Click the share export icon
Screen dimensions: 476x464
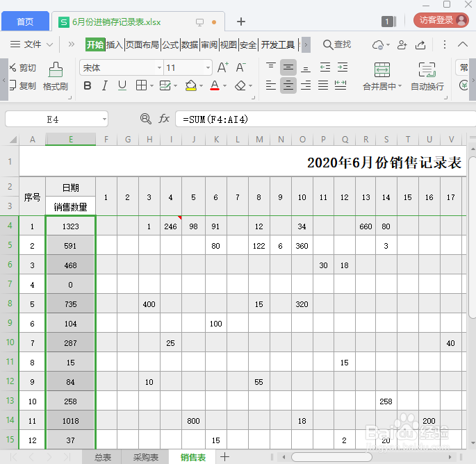[420, 45]
